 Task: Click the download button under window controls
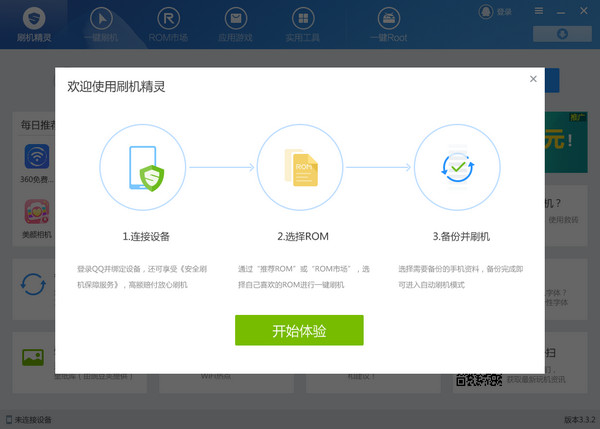562,34
